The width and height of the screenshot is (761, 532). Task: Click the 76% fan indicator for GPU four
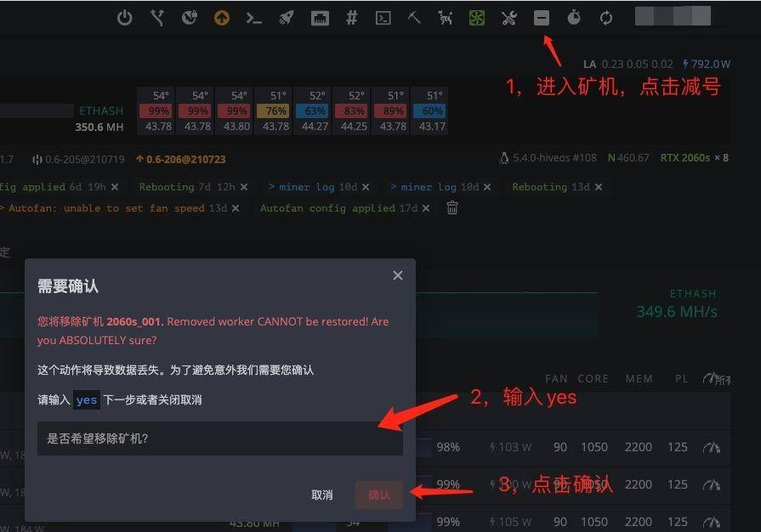point(275,111)
